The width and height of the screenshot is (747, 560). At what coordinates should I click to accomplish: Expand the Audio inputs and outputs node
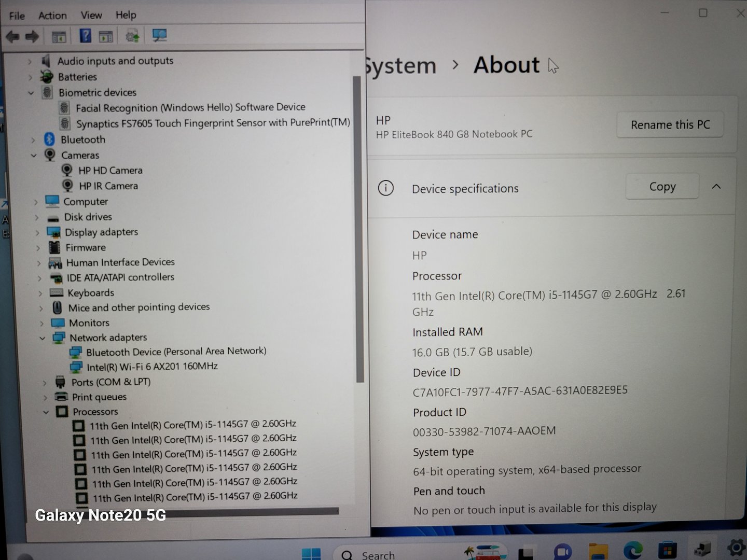[30, 62]
